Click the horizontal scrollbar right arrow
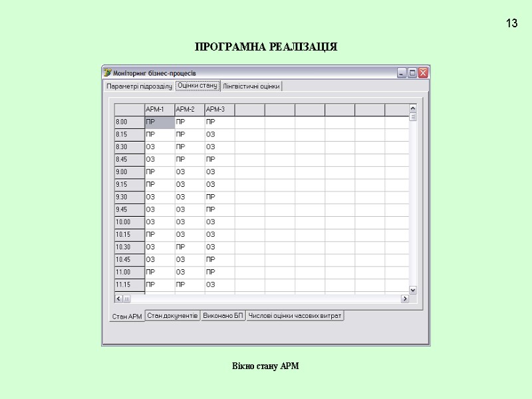 click(x=405, y=299)
